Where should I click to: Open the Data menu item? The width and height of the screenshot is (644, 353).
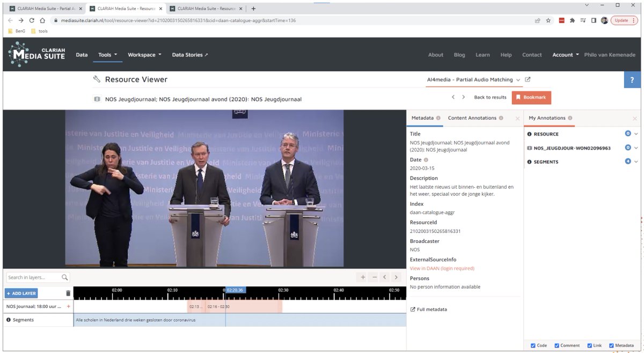click(82, 55)
